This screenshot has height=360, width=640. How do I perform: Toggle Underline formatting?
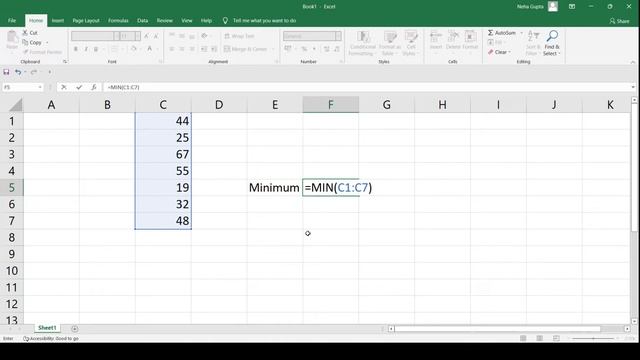[96, 49]
